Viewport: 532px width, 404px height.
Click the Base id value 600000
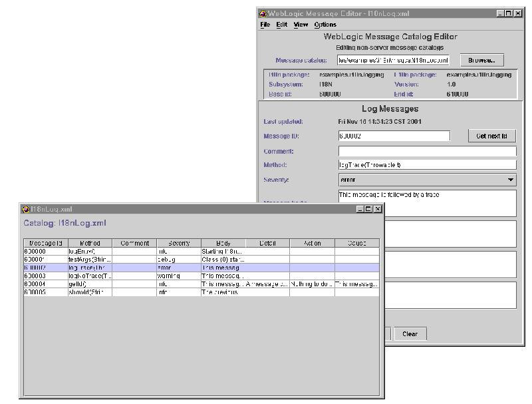[330, 94]
